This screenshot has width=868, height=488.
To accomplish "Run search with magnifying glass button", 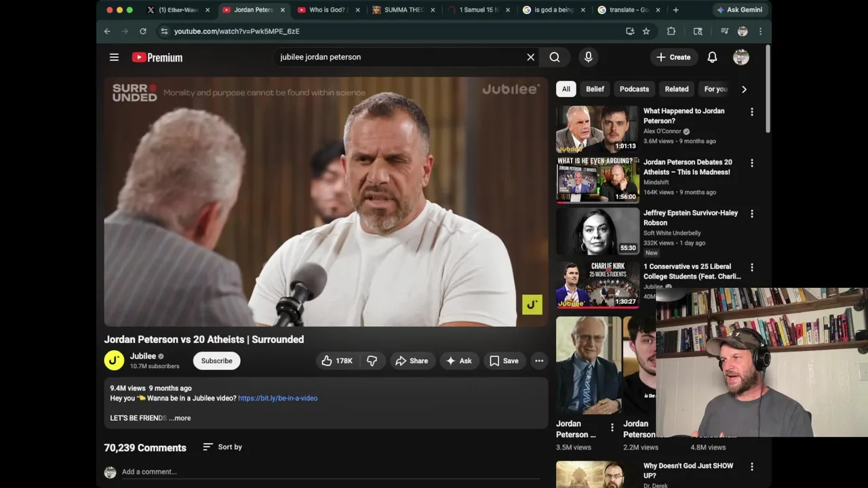I will (x=555, y=58).
